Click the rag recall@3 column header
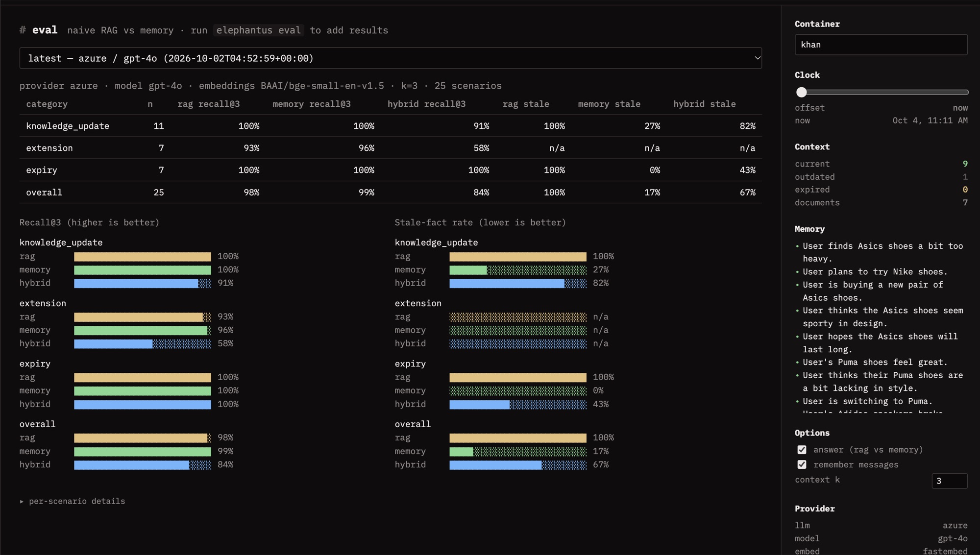 [x=209, y=104]
